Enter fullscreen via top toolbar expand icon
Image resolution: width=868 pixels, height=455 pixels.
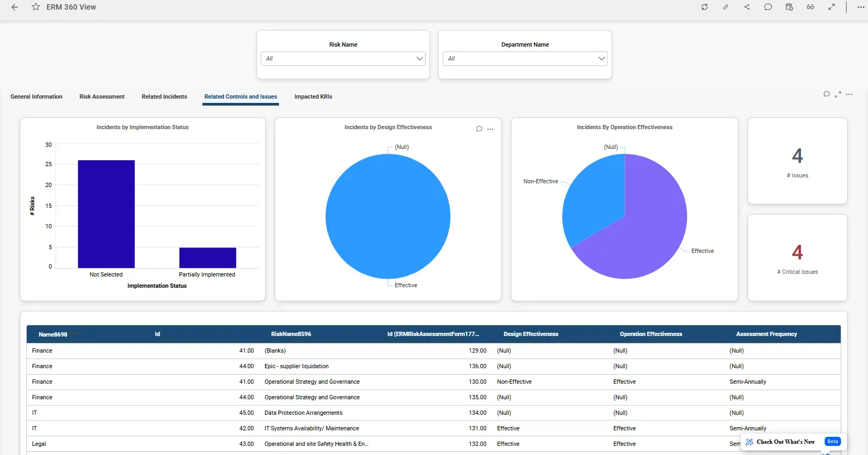tap(832, 7)
